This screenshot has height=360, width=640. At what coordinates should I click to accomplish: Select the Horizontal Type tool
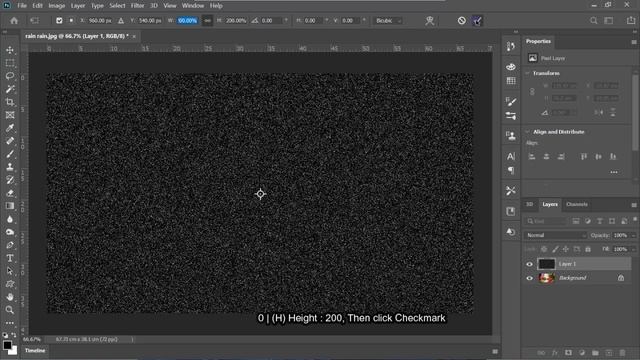[x=10, y=258]
